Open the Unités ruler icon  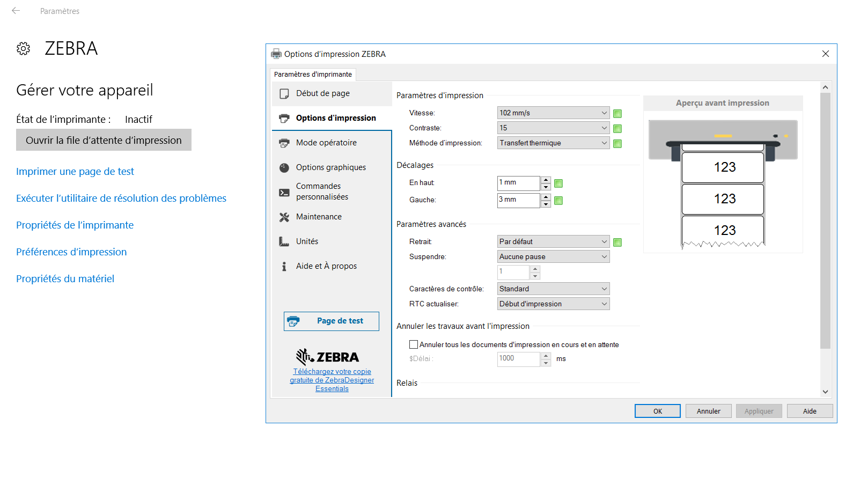[x=284, y=242]
